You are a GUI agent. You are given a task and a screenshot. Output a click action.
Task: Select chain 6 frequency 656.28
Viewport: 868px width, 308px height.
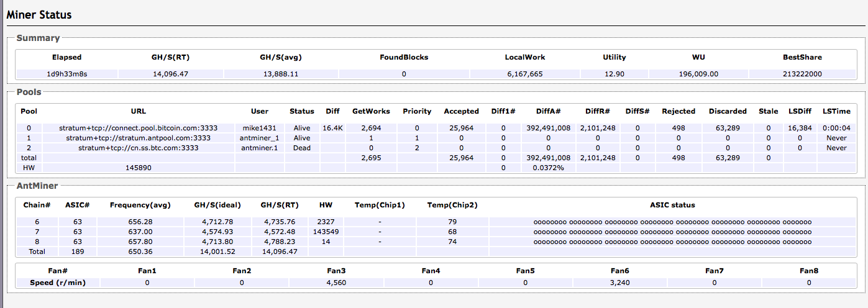click(140, 222)
